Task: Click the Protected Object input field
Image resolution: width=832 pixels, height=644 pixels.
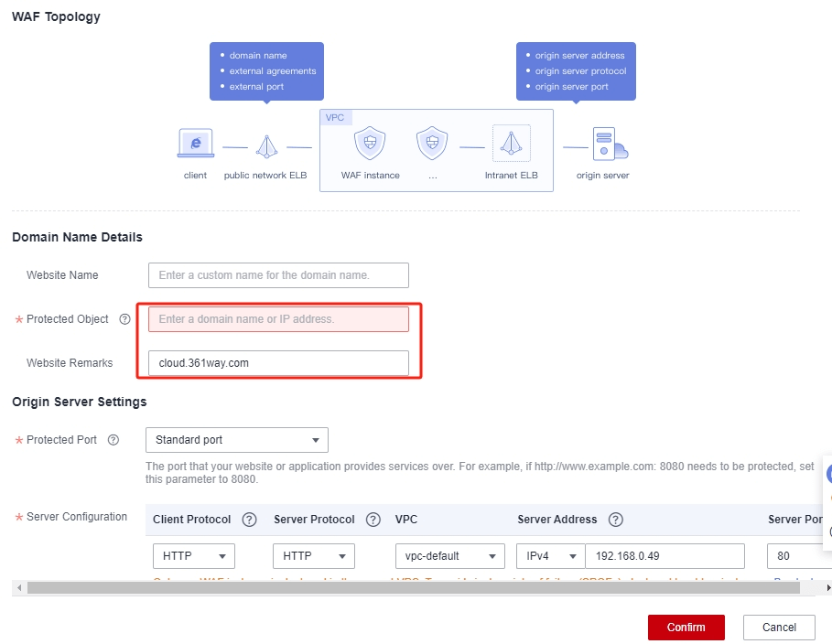Action: [x=278, y=319]
